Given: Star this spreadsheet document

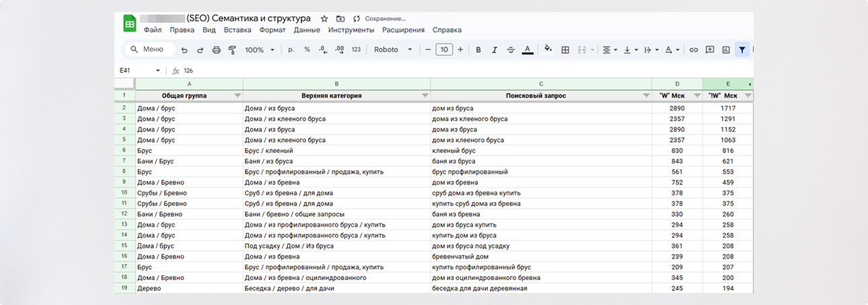Looking at the screenshot, I should click(x=324, y=18).
